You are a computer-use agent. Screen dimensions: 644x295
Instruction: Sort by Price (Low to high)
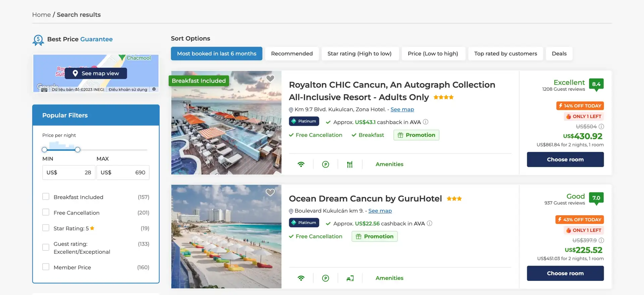pos(433,54)
